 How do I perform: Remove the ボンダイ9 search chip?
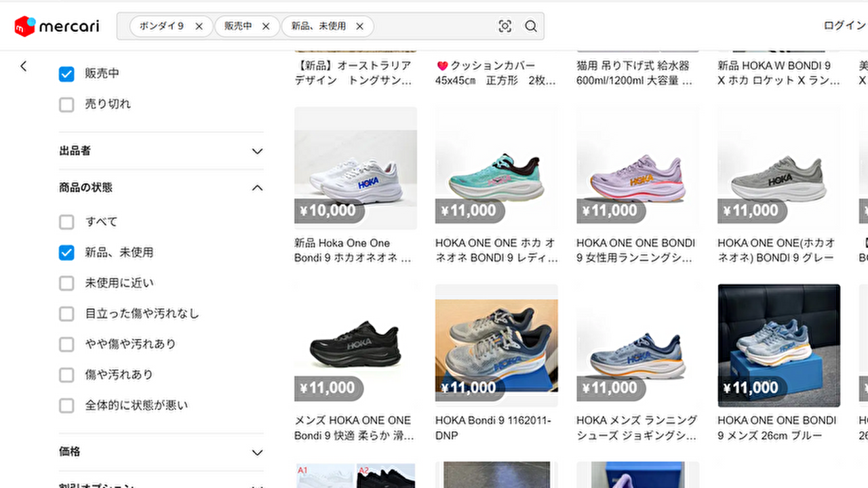pyautogui.click(x=199, y=26)
